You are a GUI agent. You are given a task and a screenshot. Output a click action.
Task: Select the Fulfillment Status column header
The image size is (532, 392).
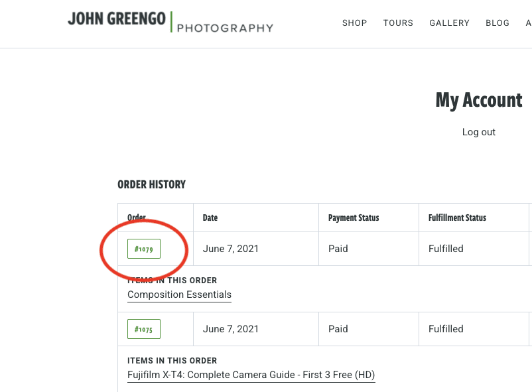pyautogui.click(x=457, y=218)
